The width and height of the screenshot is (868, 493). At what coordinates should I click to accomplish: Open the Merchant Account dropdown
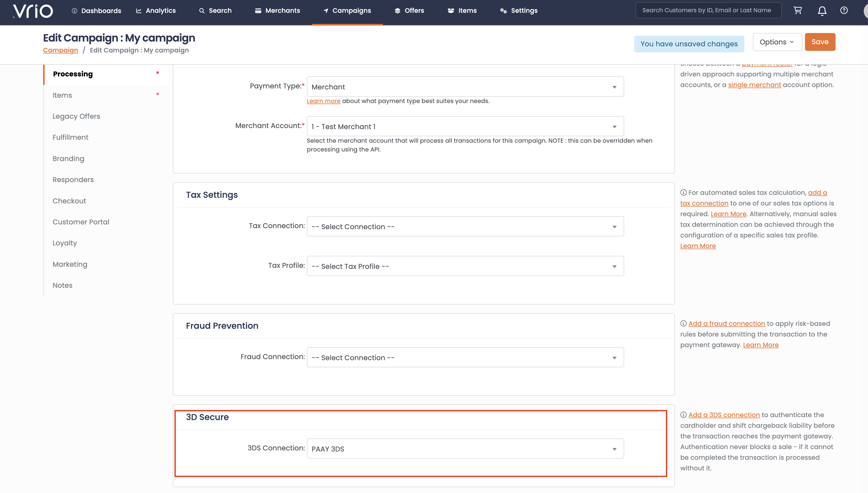click(x=465, y=126)
